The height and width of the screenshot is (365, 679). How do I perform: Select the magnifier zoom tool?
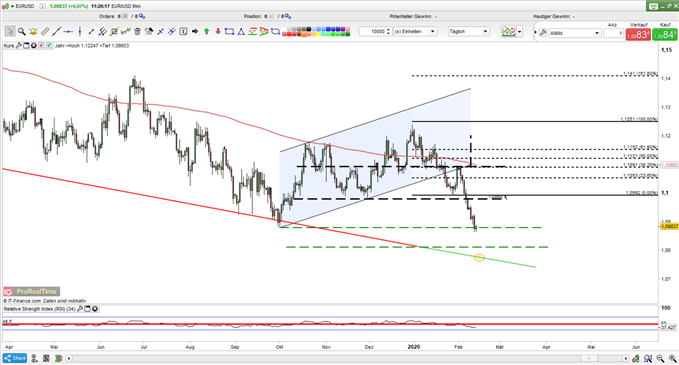pos(21,32)
